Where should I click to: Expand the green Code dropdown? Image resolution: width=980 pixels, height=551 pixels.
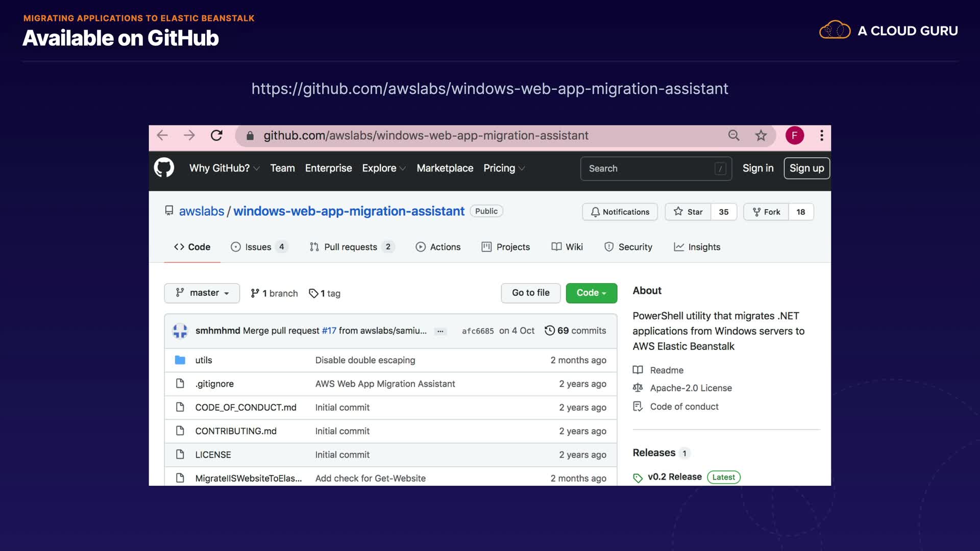(x=591, y=293)
